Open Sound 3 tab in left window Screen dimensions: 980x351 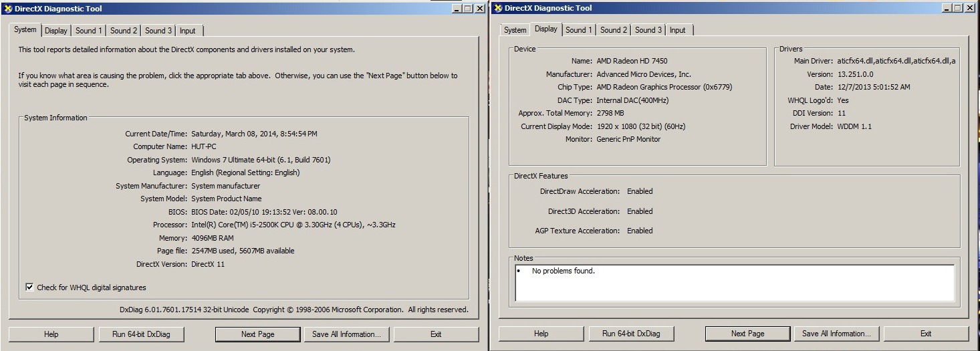click(x=158, y=31)
